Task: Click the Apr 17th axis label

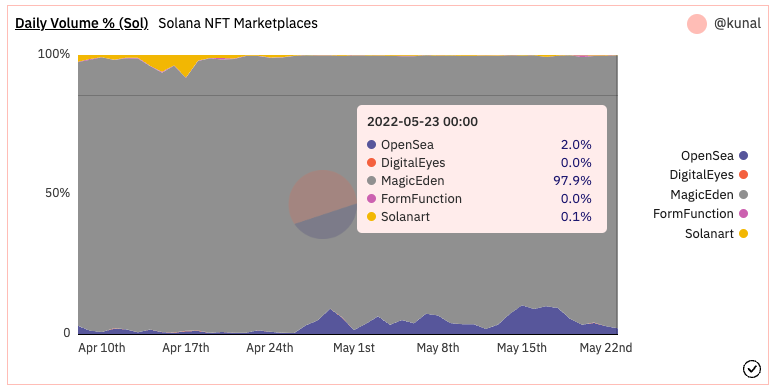Action: tap(185, 348)
